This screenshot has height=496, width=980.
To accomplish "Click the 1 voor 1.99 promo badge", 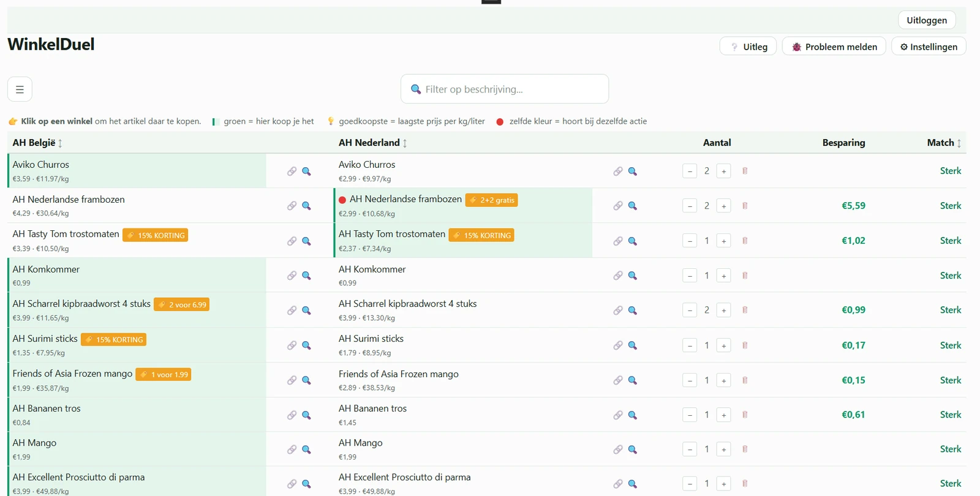I will click(164, 374).
